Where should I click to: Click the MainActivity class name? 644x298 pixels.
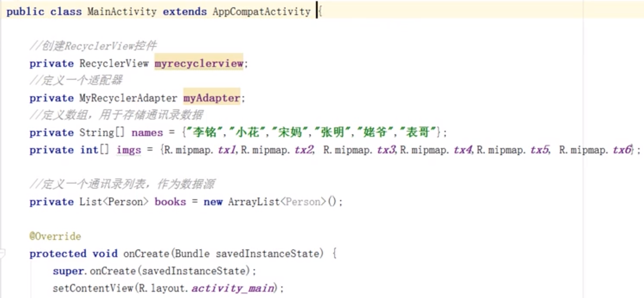tap(122, 12)
